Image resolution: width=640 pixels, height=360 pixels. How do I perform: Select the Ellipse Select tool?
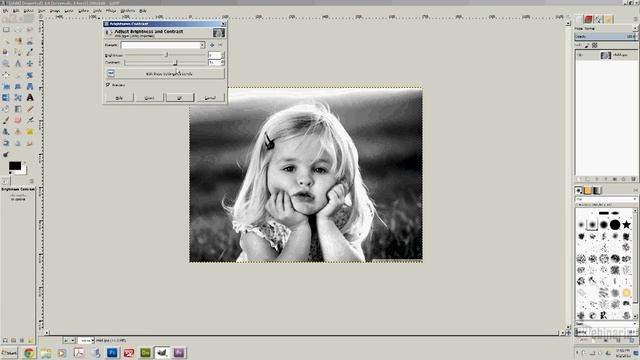click(18, 29)
